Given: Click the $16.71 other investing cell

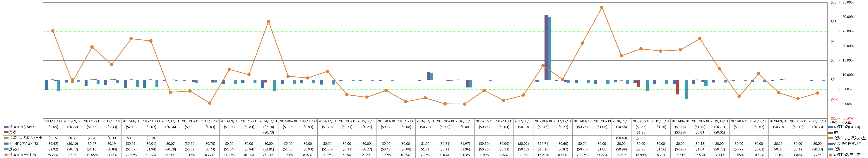Looking at the screenshot, I should coord(543,144).
